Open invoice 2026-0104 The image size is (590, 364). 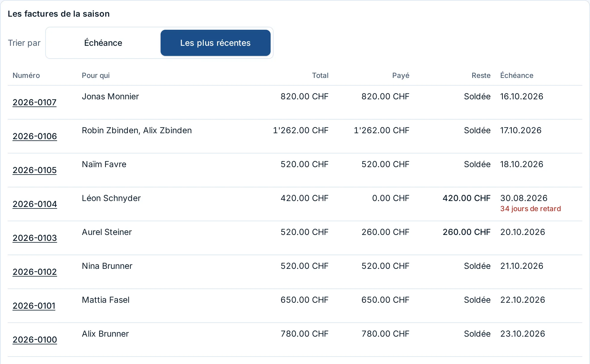(35, 204)
